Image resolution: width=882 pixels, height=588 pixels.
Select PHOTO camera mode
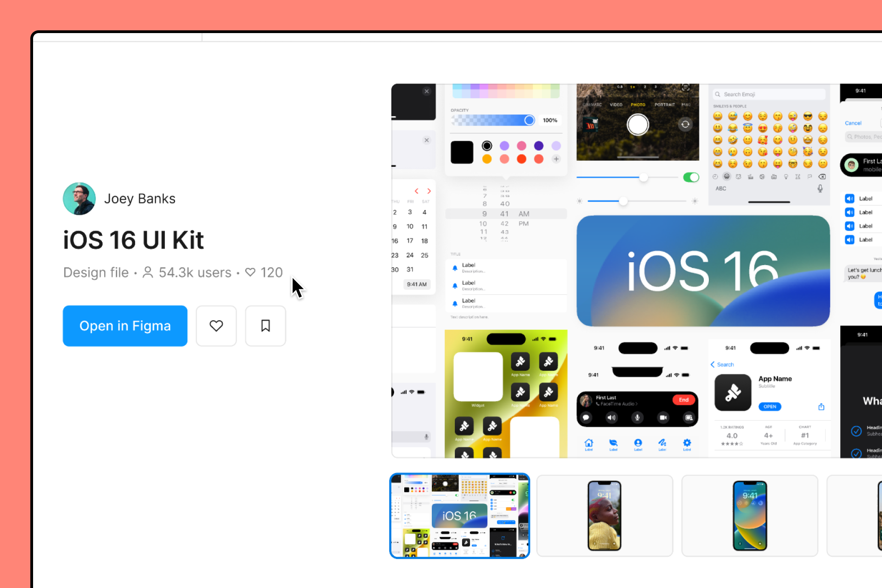pyautogui.click(x=638, y=105)
